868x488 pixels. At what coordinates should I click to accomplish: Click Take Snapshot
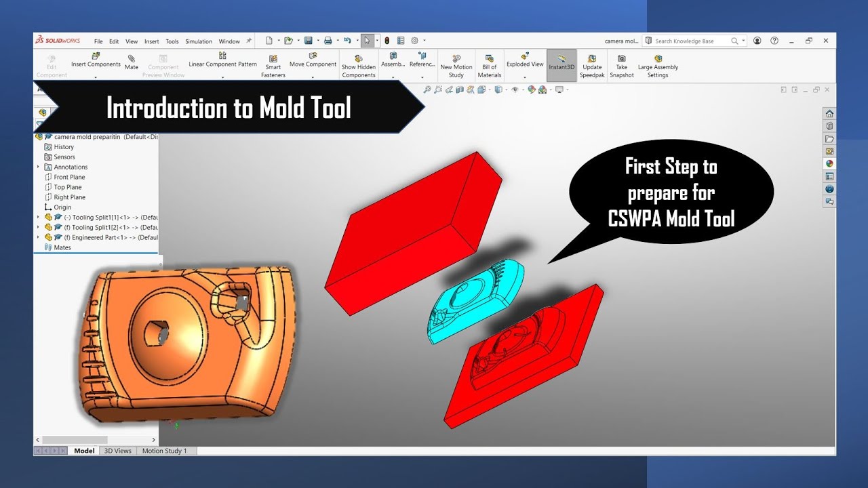pyautogui.click(x=622, y=66)
